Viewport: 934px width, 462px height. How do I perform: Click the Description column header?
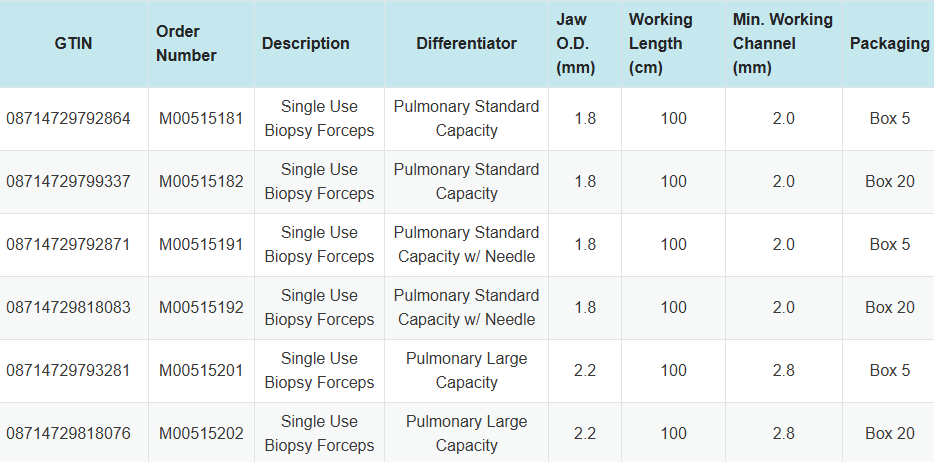(306, 44)
